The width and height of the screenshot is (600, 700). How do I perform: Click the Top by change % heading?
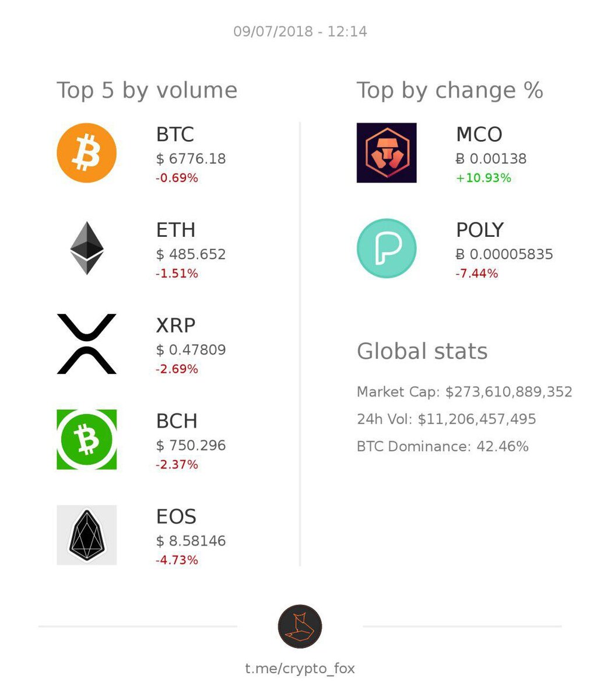pos(450,91)
